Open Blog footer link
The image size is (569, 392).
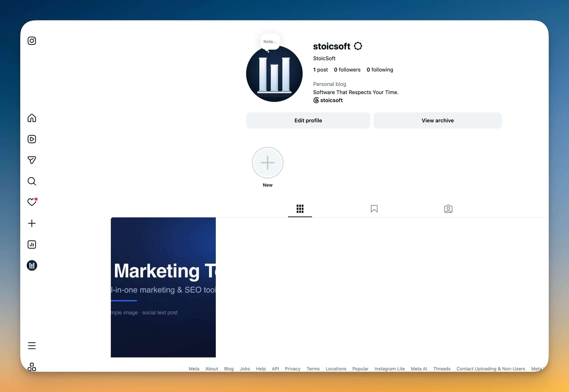coord(229,369)
